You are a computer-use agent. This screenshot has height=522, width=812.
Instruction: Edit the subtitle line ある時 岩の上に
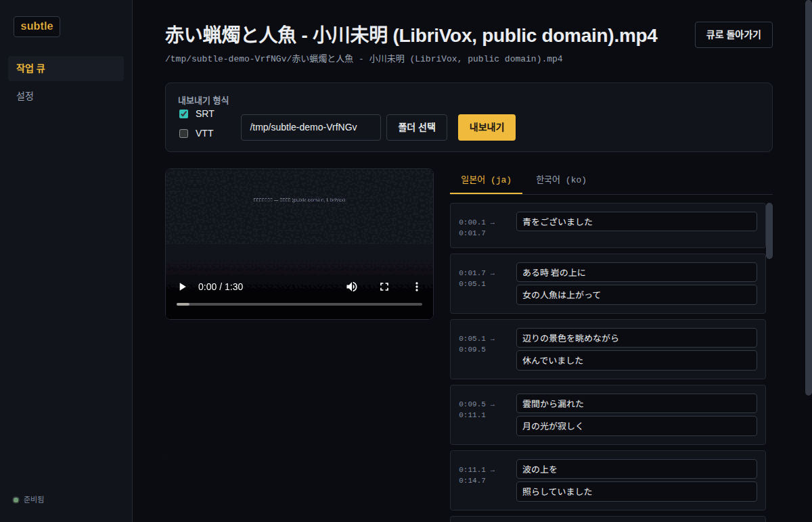click(x=636, y=272)
